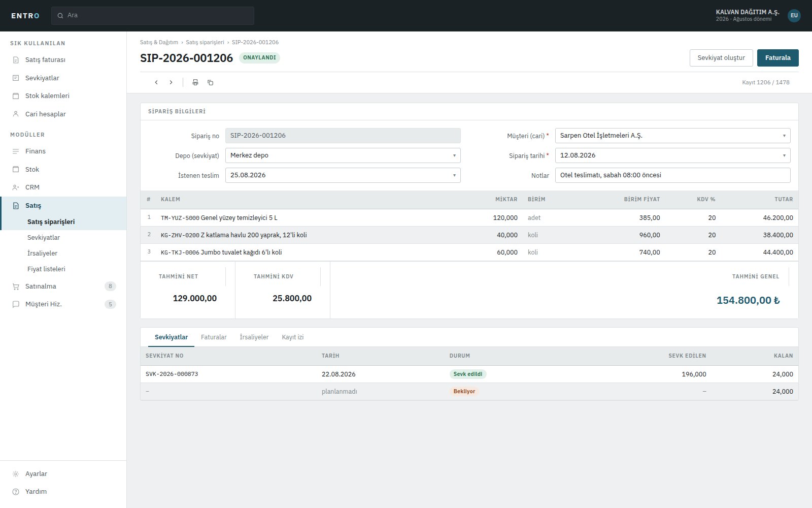This screenshot has height=508, width=812.
Task: Click the Sevkiyat oluştur button
Action: point(721,58)
